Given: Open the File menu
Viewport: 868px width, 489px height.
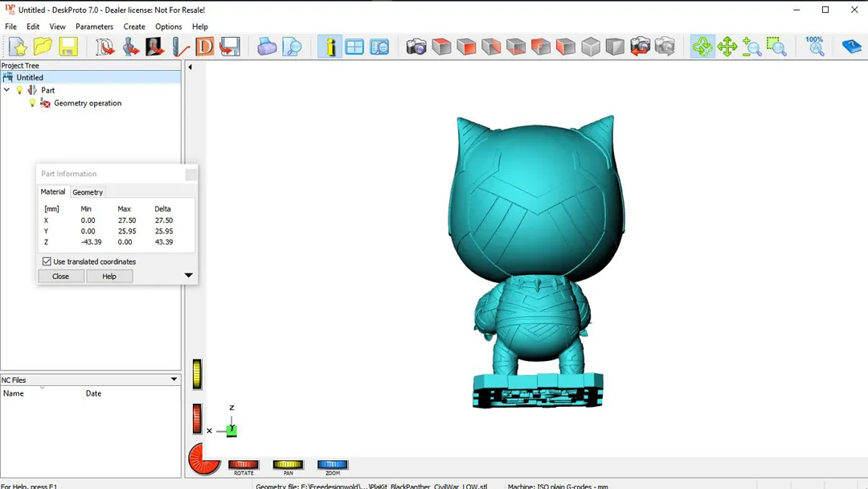Looking at the screenshot, I should 10,27.
